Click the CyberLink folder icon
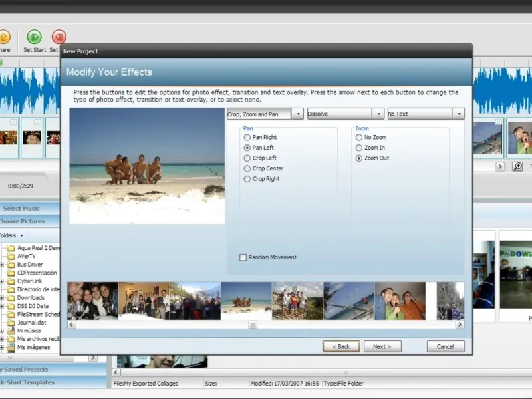This screenshot has width=532, height=399. [x=11, y=281]
